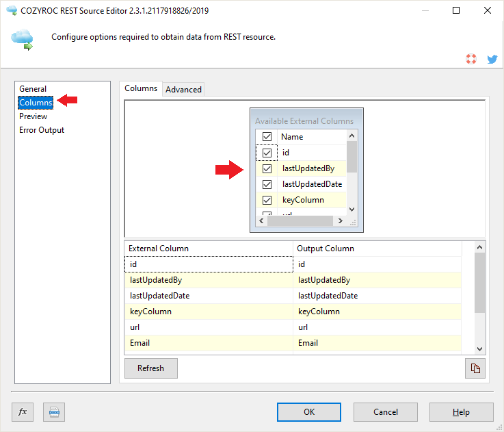Edit the url Output Column cell

377,327
